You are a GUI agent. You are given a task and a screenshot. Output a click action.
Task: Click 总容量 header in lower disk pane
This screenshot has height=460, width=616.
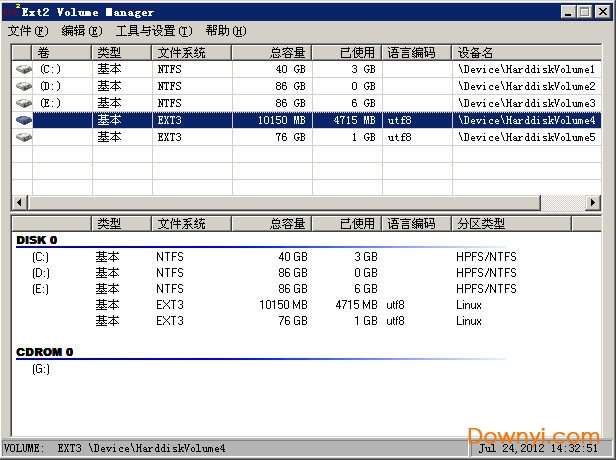click(x=271, y=224)
